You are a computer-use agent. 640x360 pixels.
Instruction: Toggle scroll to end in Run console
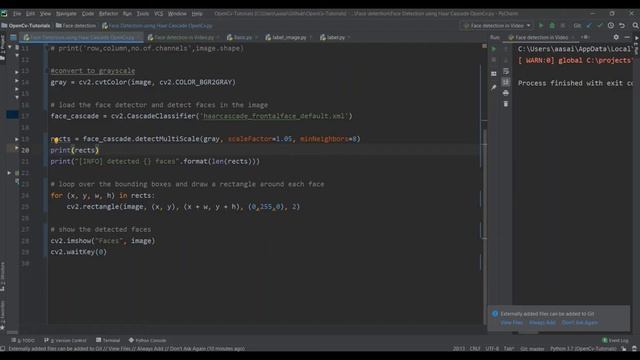click(506, 82)
